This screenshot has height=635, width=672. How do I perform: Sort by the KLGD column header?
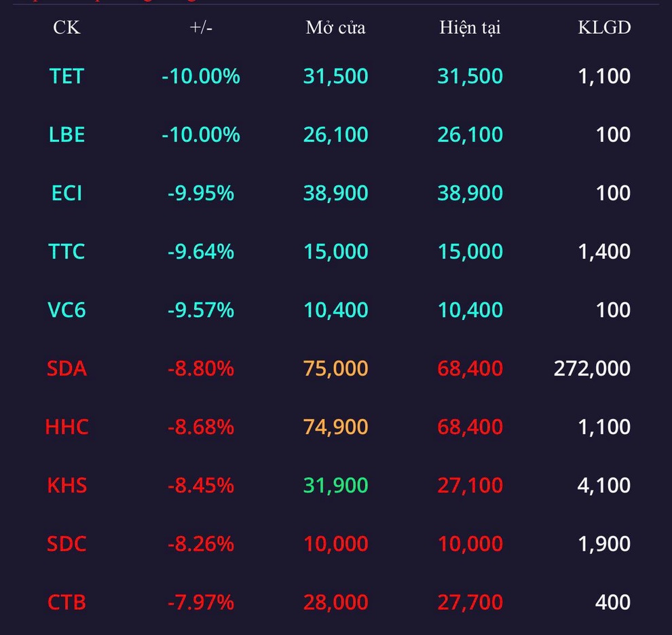(604, 27)
